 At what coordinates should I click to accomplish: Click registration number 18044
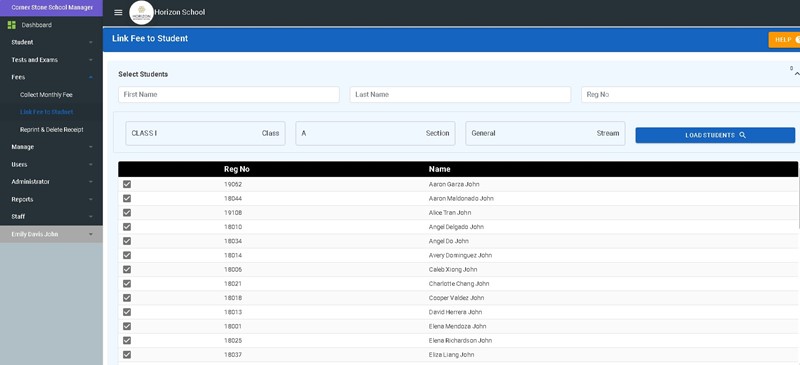[233, 199]
